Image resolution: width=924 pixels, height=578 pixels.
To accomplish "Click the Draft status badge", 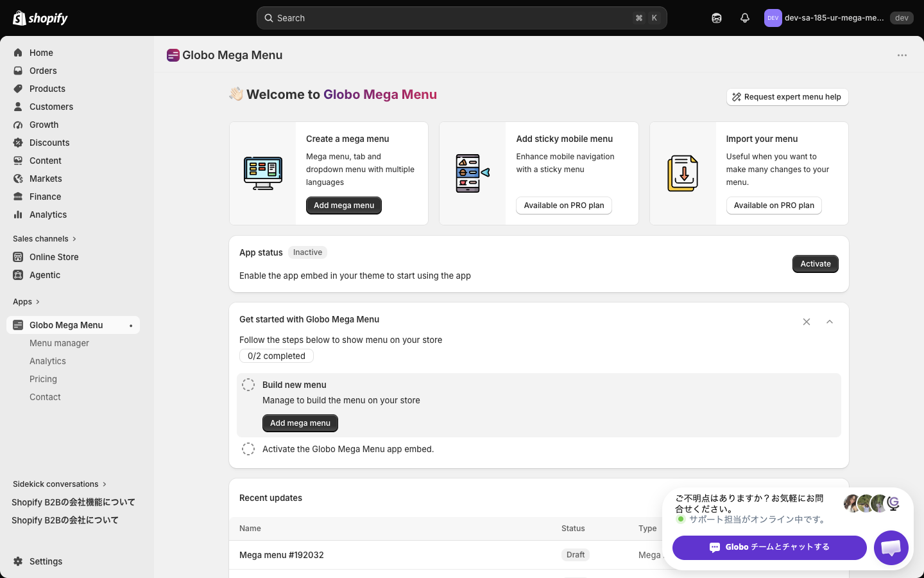I will 576,555.
